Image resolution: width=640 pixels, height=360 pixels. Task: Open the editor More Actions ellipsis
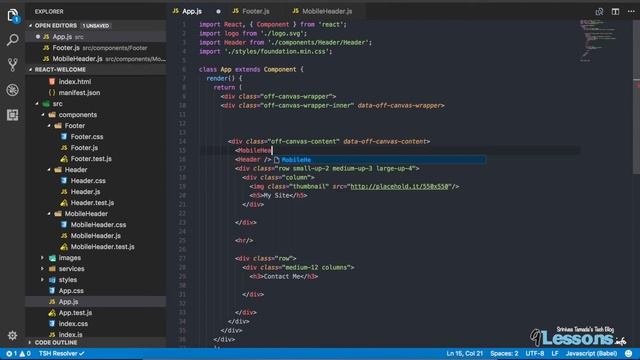coord(631,11)
